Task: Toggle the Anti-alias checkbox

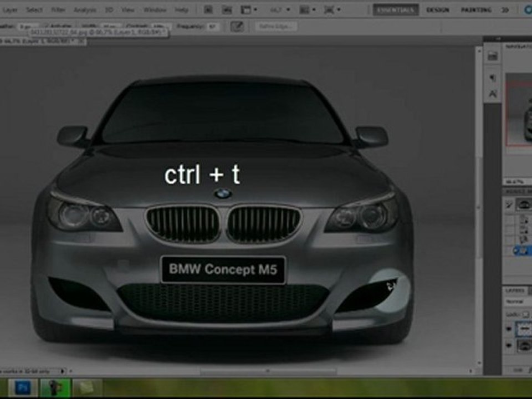Action: pos(46,26)
